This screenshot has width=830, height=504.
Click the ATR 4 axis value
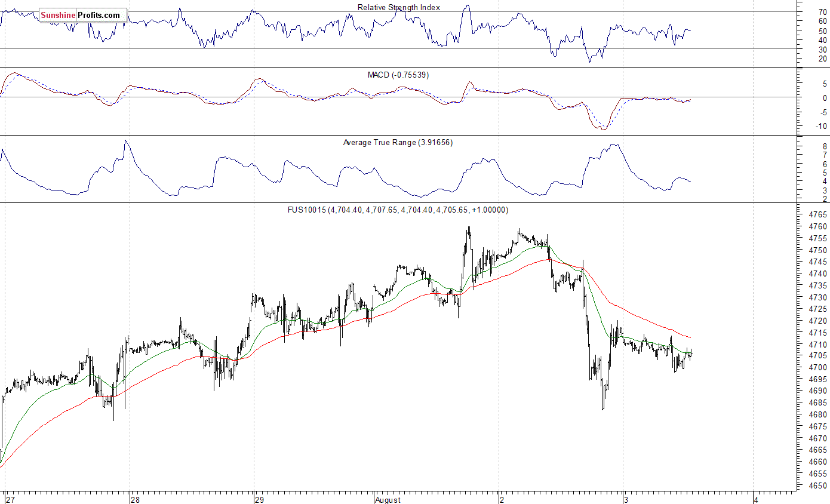point(825,182)
